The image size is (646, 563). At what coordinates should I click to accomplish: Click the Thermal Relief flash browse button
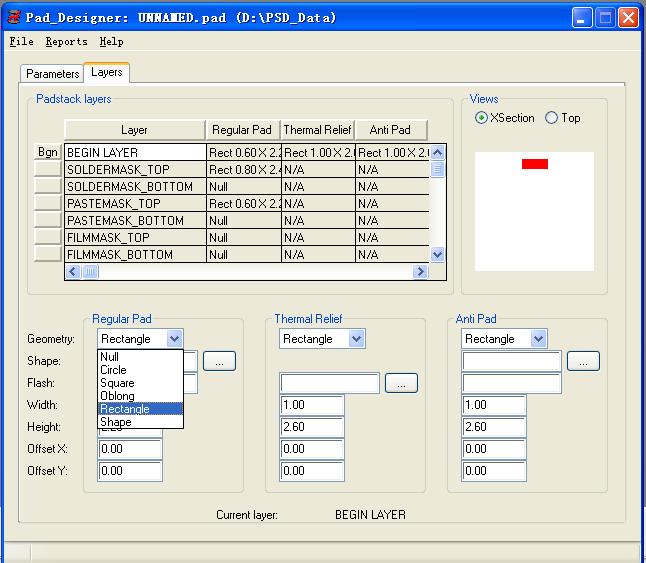click(x=401, y=383)
